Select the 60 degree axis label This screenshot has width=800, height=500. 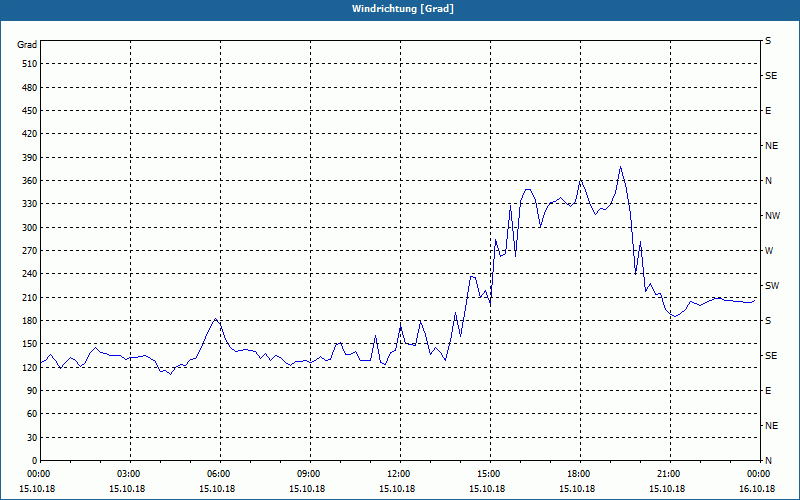(32, 414)
